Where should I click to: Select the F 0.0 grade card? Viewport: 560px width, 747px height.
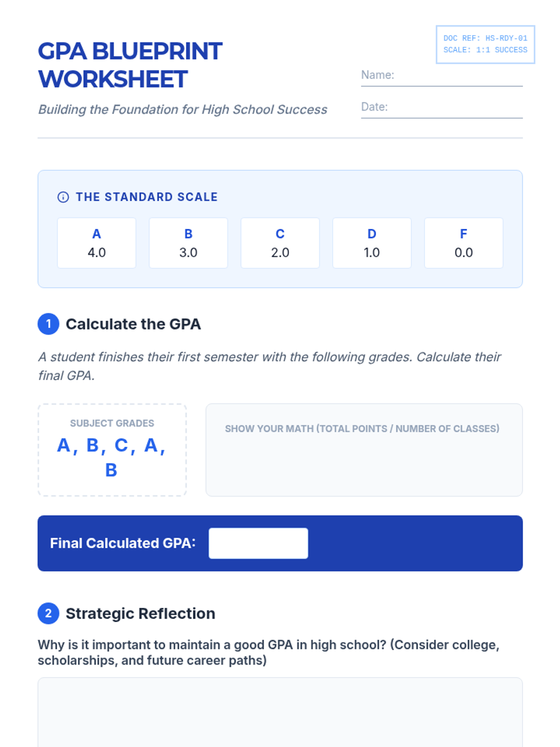pos(463,243)
